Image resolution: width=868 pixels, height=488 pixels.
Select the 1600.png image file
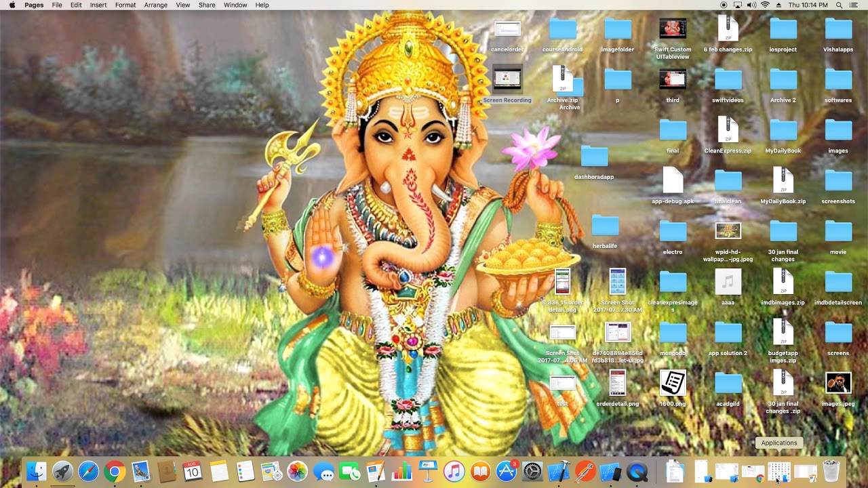pos(673,388)
